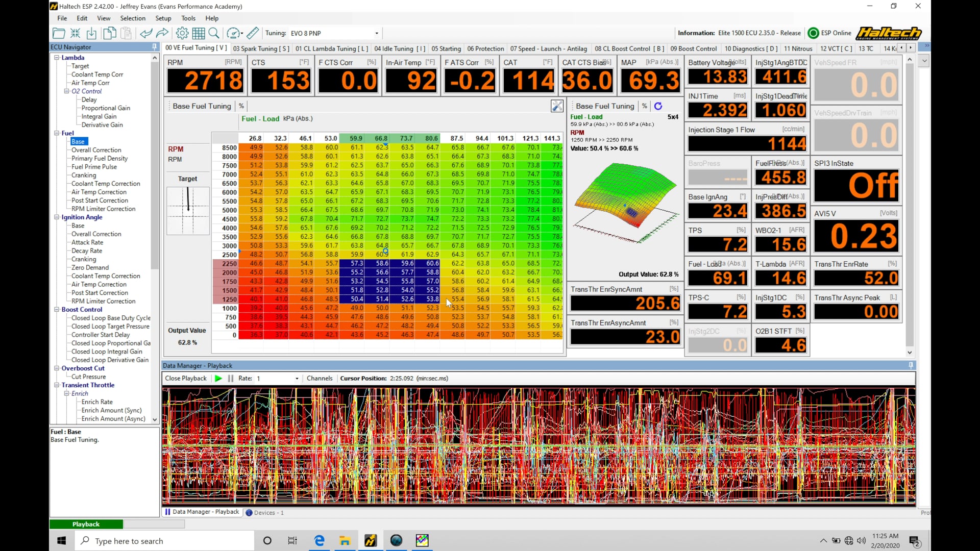Open the Channels list
The width and height of the screenshot is (980, 551).
point(320,378)
